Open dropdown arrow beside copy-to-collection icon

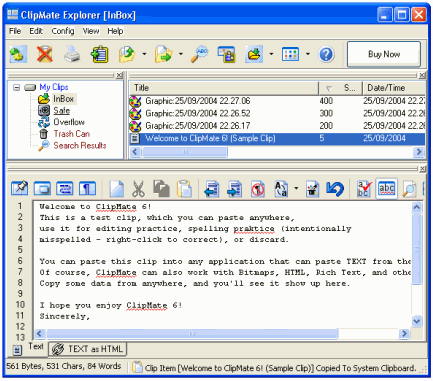144,54
